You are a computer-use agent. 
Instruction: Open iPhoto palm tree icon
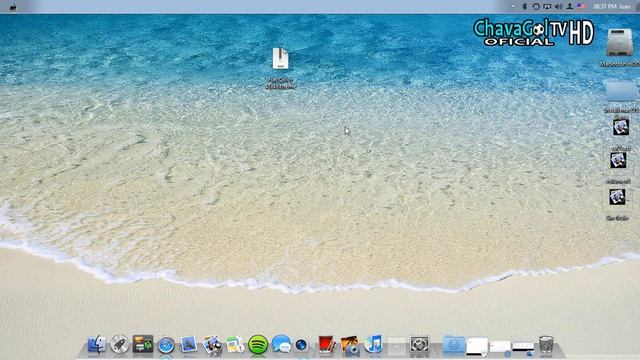tap(350, 345)
